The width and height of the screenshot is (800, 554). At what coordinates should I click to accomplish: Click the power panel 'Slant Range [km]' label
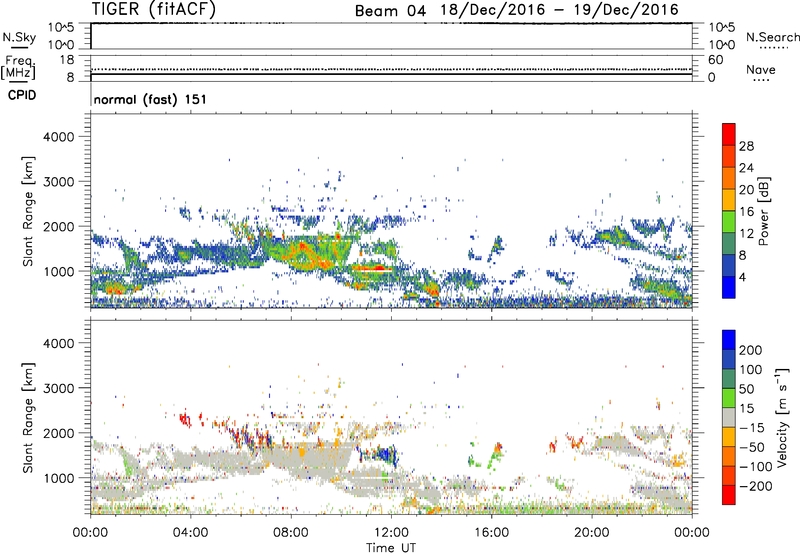point(28,211)
